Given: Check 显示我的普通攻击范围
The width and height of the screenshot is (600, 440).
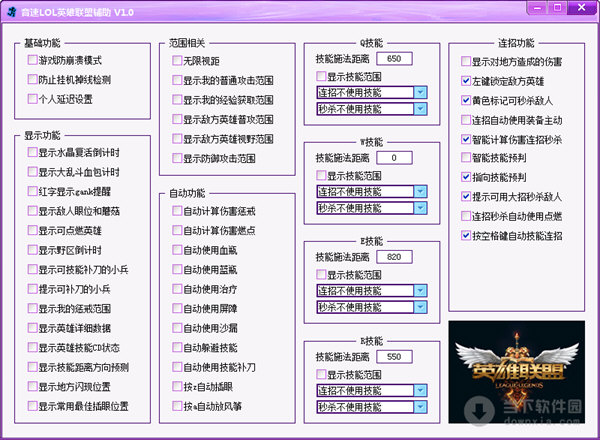Looking at the screenshot, I should point(177,80).
